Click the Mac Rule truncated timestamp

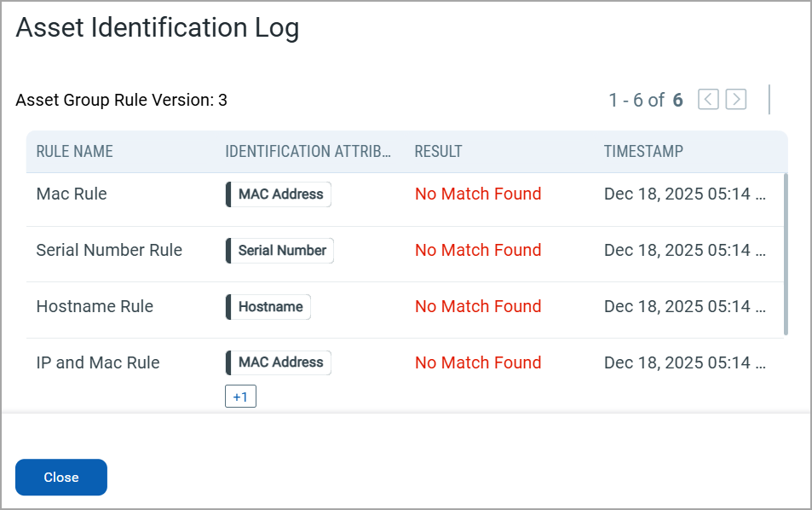click(x=684, y=194)
